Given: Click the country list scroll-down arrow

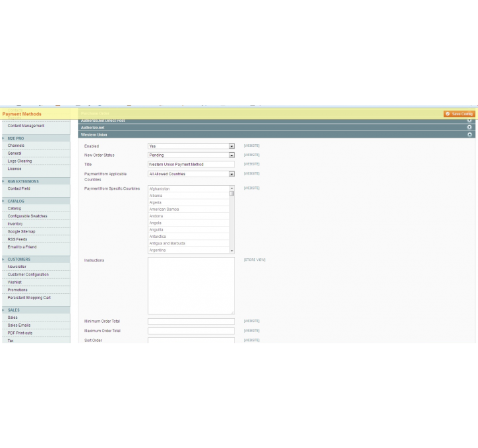Looking at the screenshot, I should click(231, 251).
